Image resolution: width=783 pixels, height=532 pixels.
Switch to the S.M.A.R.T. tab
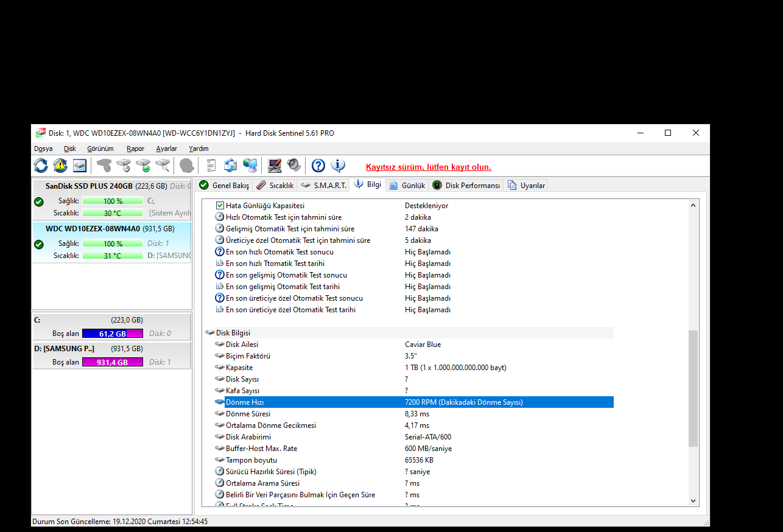coord(323,185)
